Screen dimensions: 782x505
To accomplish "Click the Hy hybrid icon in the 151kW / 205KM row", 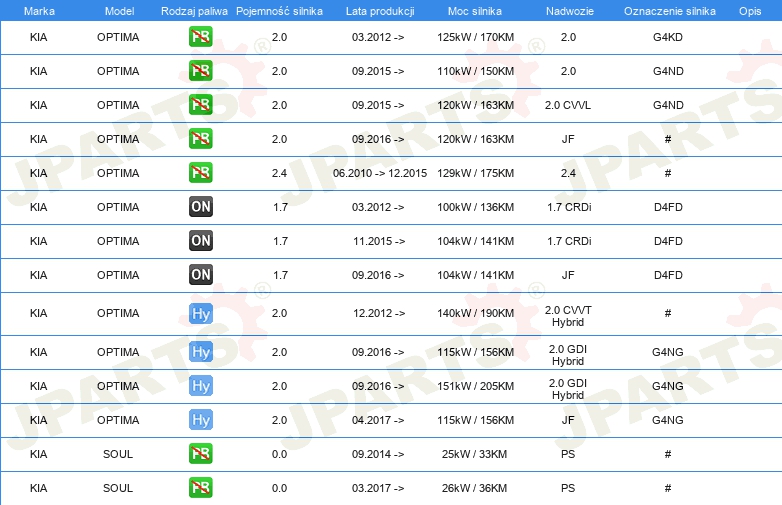I will (200, 386).
